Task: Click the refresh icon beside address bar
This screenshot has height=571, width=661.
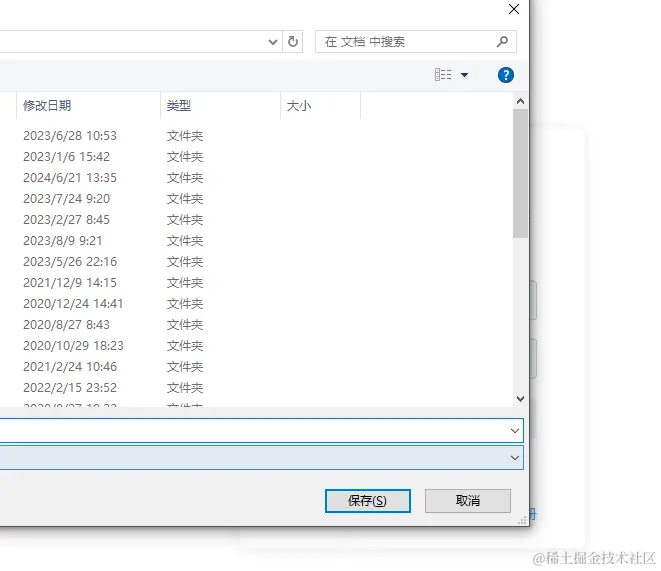Action: [x=293, y=42]
